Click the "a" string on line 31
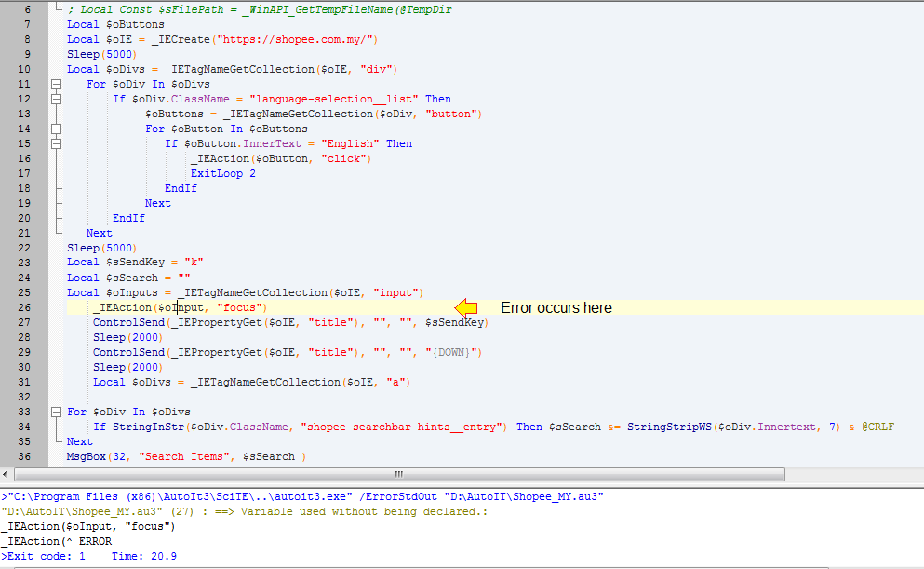The height and width of the screenshot is (569, 924). (x=395, y=382)
